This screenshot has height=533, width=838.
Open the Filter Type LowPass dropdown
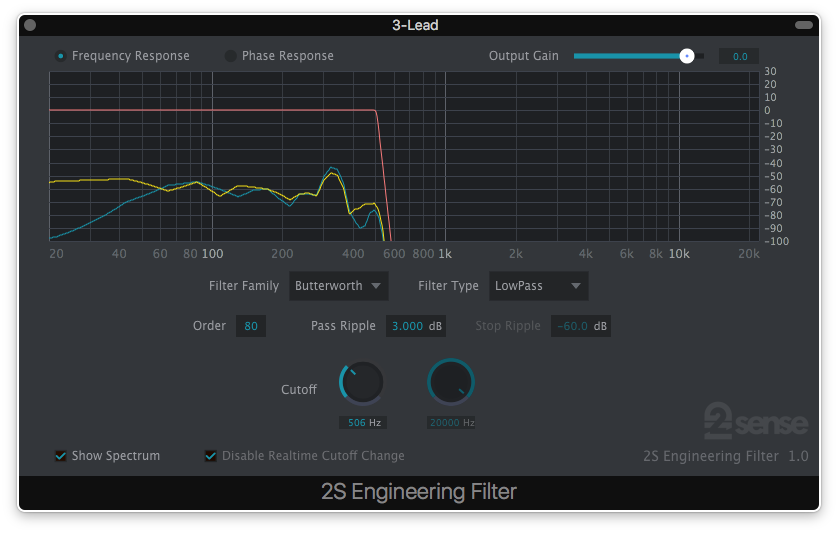538,286
